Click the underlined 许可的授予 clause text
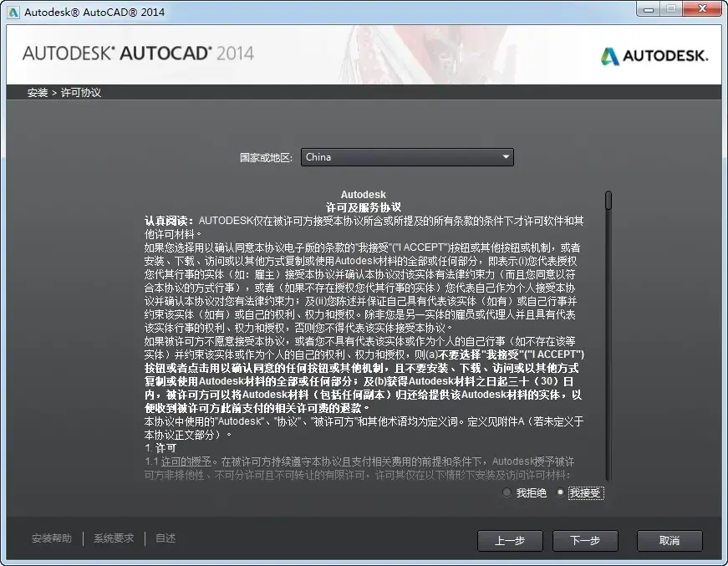728x566 pixels. (x=186, y=461)
